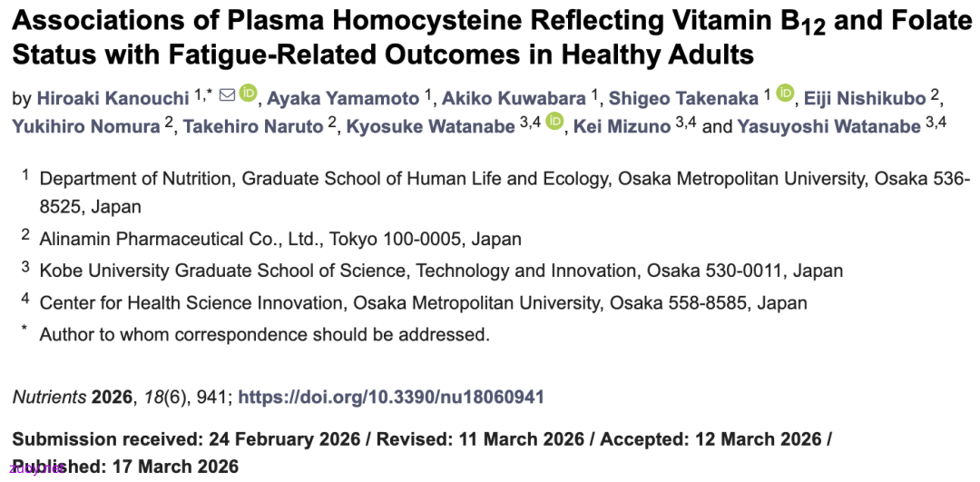This screenshot has width=980, height=482.
Task: Open the author link Ayaka Yamamoto
Action: [x=343, y=98]
